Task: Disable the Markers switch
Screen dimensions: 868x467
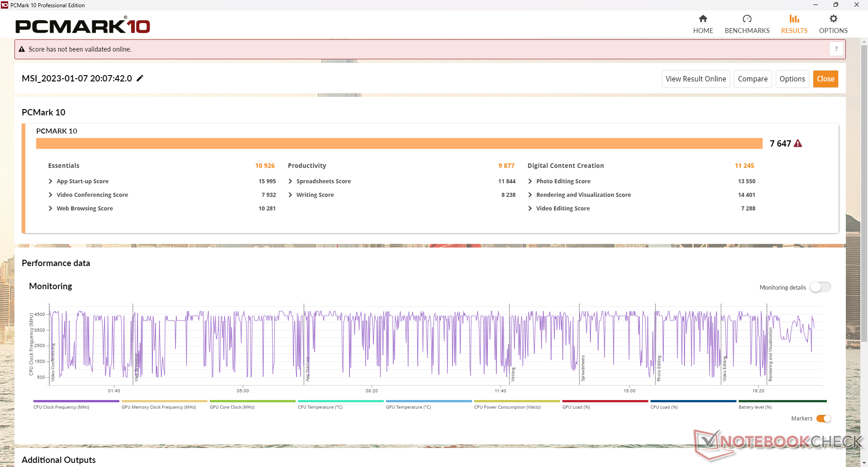Action: (824, 419)
